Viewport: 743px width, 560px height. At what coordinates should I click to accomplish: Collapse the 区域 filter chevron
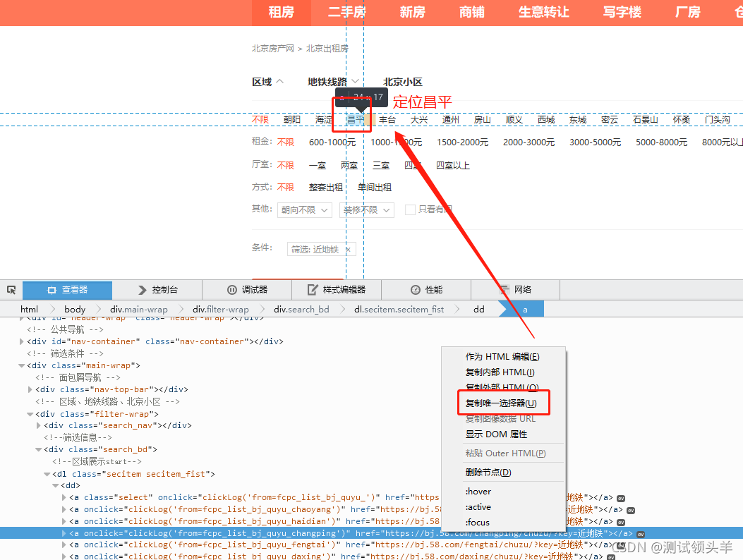280,82
